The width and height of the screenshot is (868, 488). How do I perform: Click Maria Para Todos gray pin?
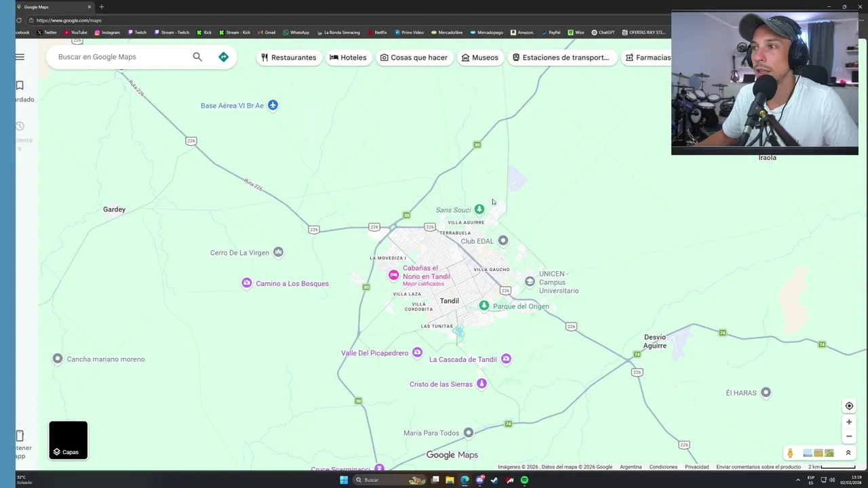pos(469,432)
